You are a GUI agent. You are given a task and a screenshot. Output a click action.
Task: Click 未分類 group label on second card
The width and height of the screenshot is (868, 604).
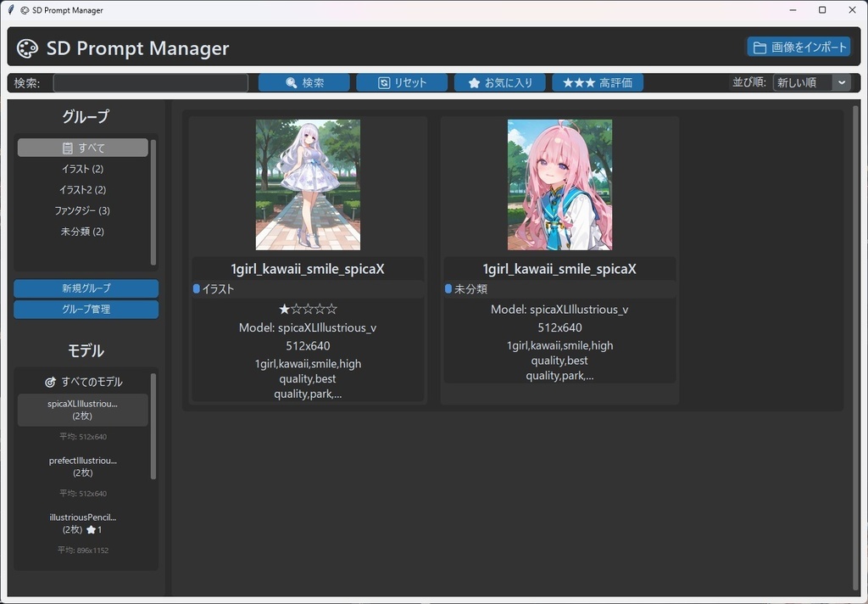(x=470, y=288)
